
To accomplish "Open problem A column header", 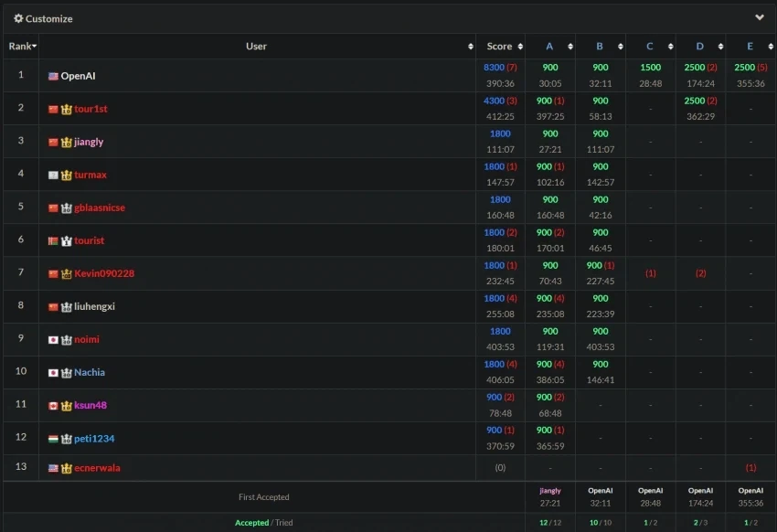I will [x=549, y=46].
